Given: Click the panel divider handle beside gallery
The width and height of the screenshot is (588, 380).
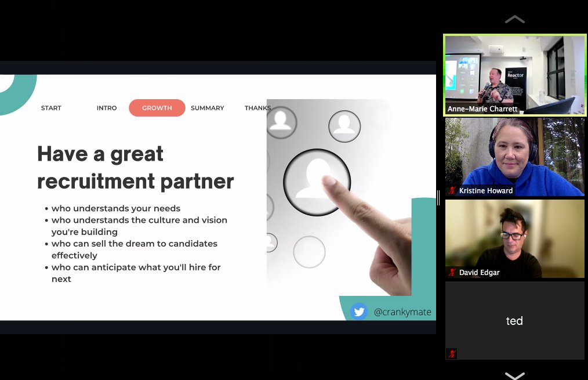Looking at the screenshot, I should pyautogui.click(x=438, y=198).
